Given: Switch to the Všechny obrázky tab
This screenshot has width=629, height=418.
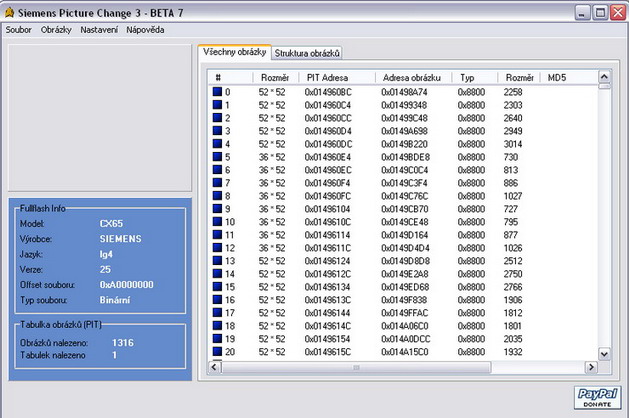Looking at the screenshot, I should click(235, 52).
